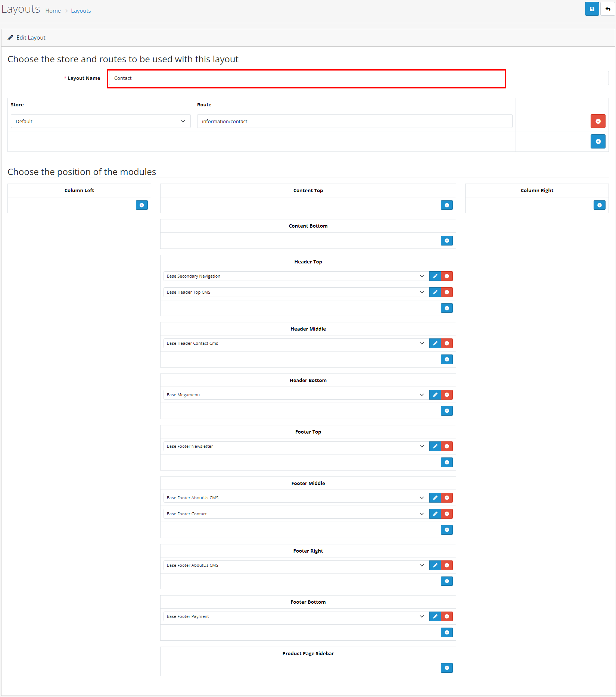Remove the information/contact route row
The image size is (616, 697).
tap(598, 121)
